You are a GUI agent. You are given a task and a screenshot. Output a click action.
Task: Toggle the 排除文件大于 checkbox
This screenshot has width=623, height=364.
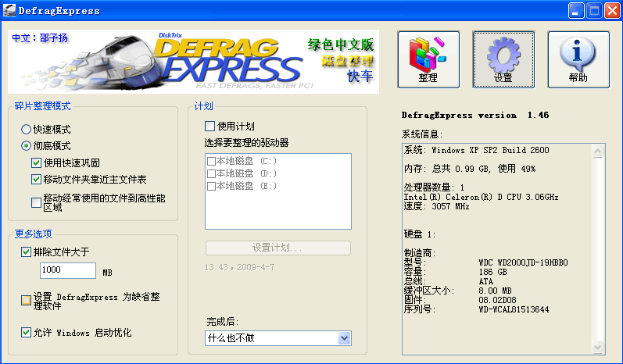coord(27,252)
